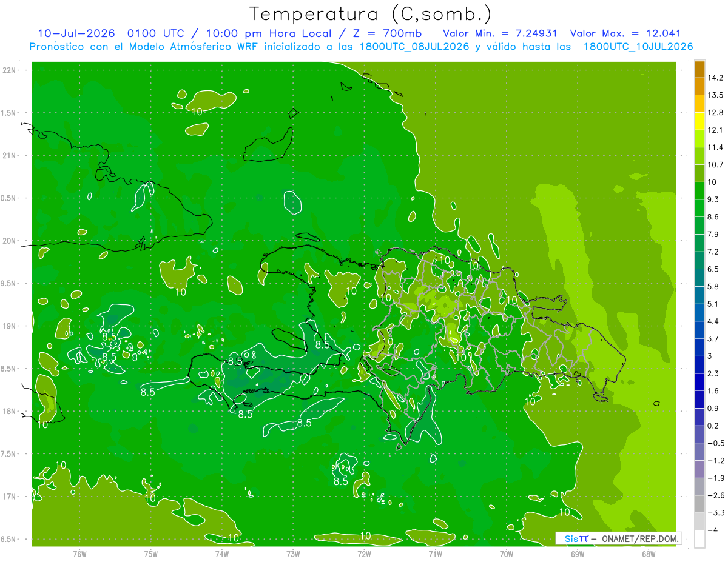Click the 2.3 value on the color scale

pos(713,373)
